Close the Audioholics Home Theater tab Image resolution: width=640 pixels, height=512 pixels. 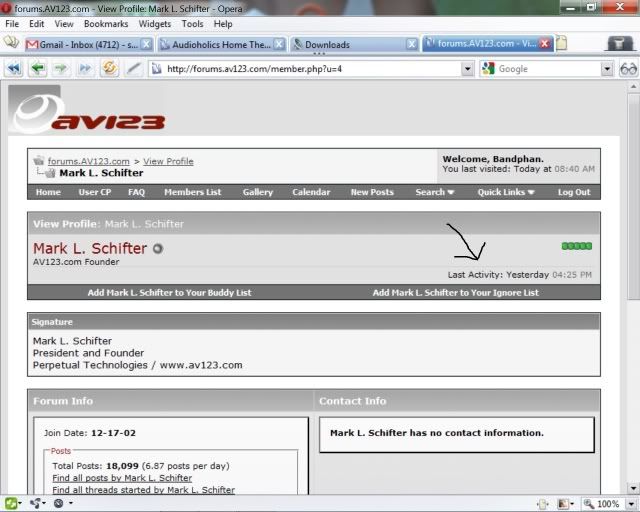tap(279, 44)
